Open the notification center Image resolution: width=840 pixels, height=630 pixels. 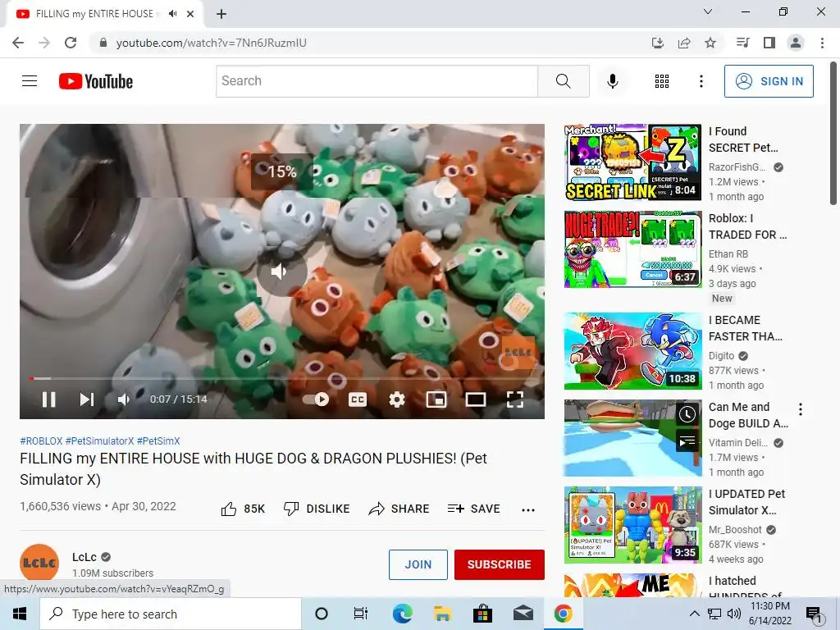coord(814,614)
